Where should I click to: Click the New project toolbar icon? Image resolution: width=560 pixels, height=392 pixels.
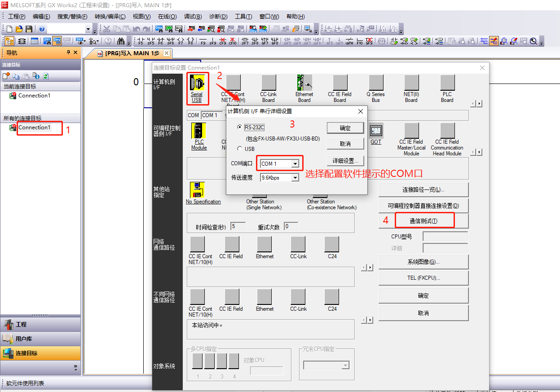(x=9, y=29)
